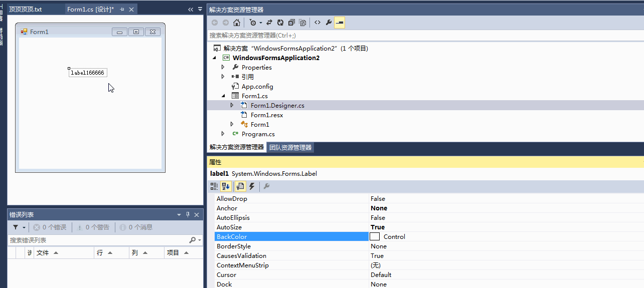Screen dimensions: 644x288
Task: Expand the Properties tree node
Action: 223,67
